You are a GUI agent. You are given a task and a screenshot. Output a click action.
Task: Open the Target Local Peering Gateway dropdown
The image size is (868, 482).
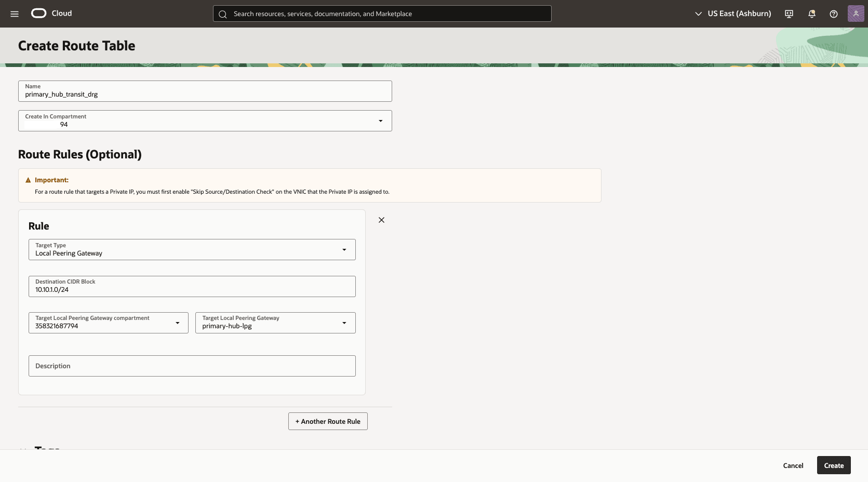[x=344, y=323]
